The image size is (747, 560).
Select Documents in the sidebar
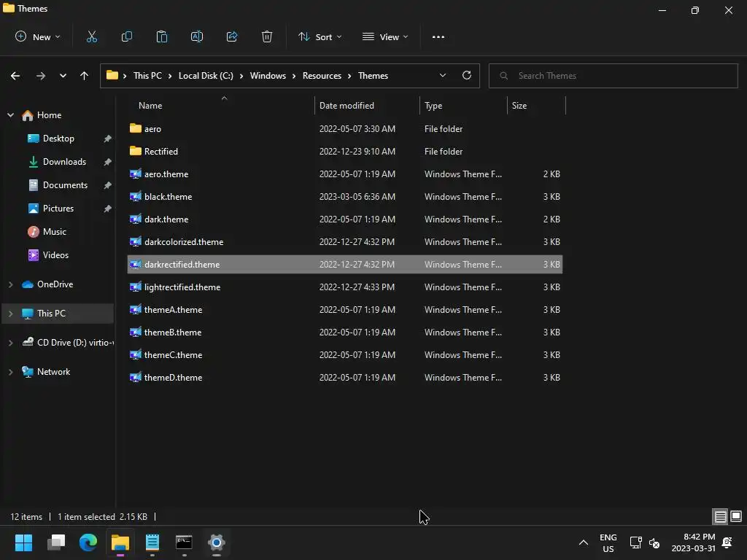(65, 185)
